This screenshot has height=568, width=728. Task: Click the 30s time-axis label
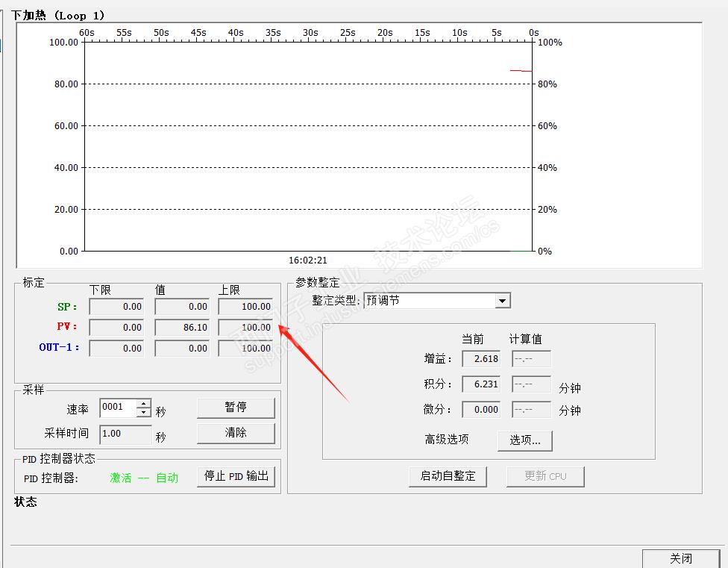310,33
